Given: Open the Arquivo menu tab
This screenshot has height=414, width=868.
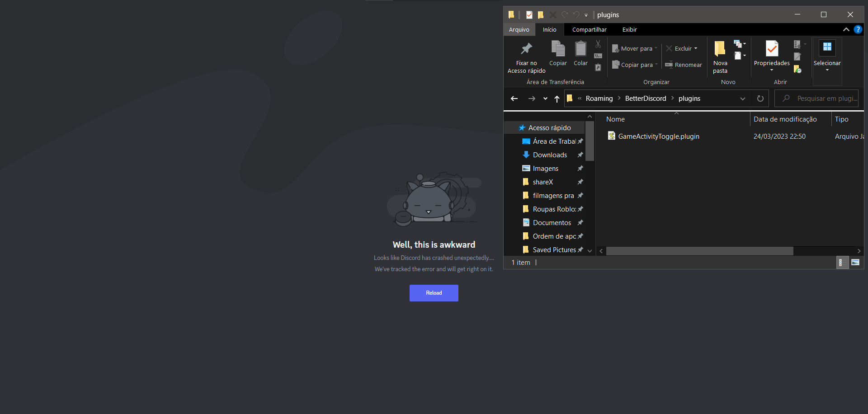Looking at the screenshot, I should 519,29.
